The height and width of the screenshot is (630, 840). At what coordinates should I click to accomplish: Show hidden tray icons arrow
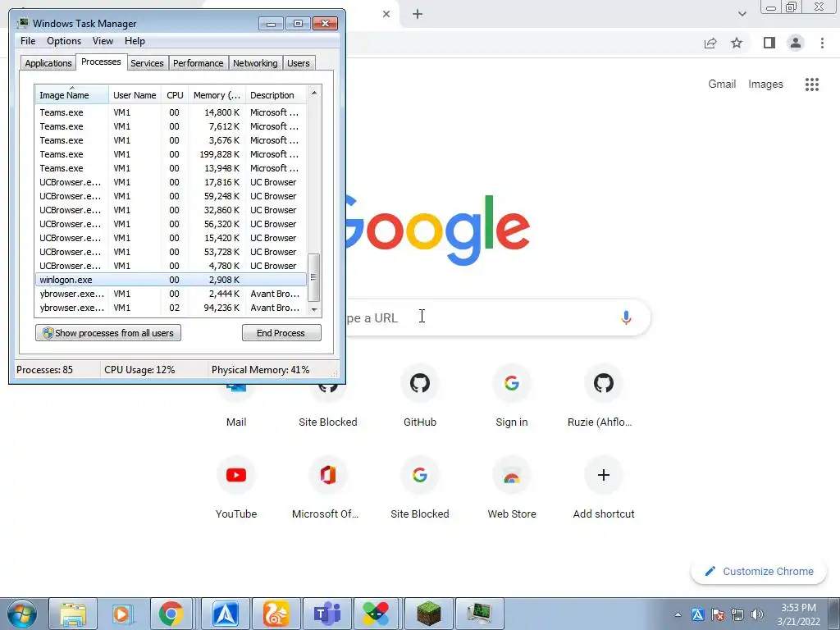click(678, 614)
